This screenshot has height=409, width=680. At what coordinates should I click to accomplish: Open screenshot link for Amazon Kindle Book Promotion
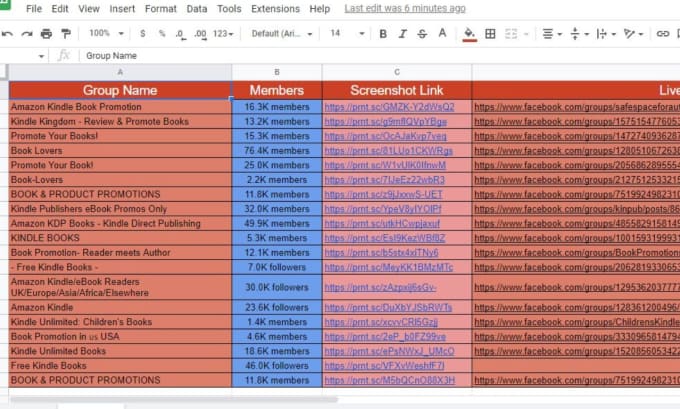[389, 107]
